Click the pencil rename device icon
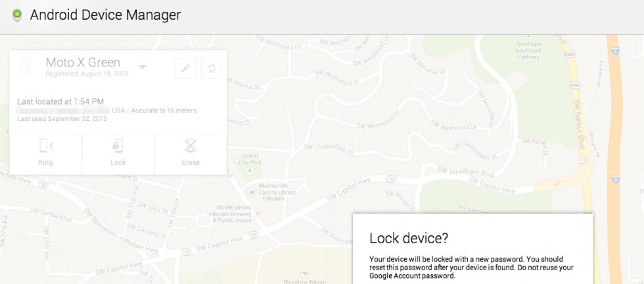Screen dimensions: 644x284 (185, 68)
